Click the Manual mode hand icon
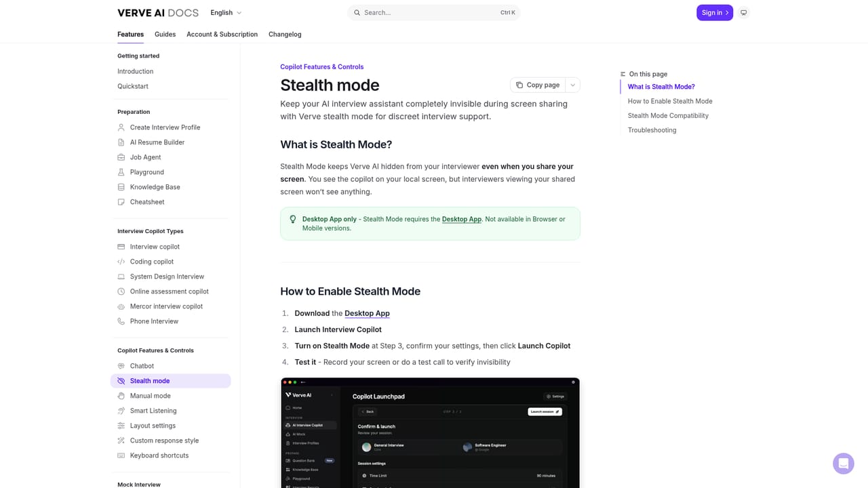The image size is (868, 488). point(121,396)
